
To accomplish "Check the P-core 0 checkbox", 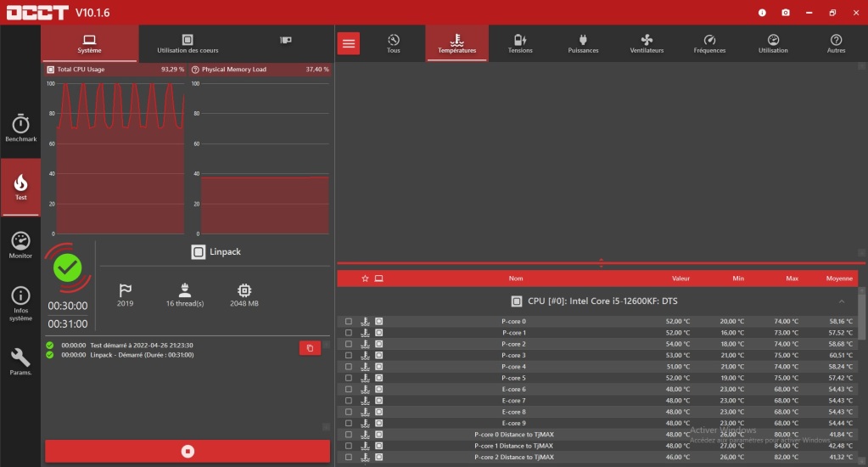I will 348,321.
